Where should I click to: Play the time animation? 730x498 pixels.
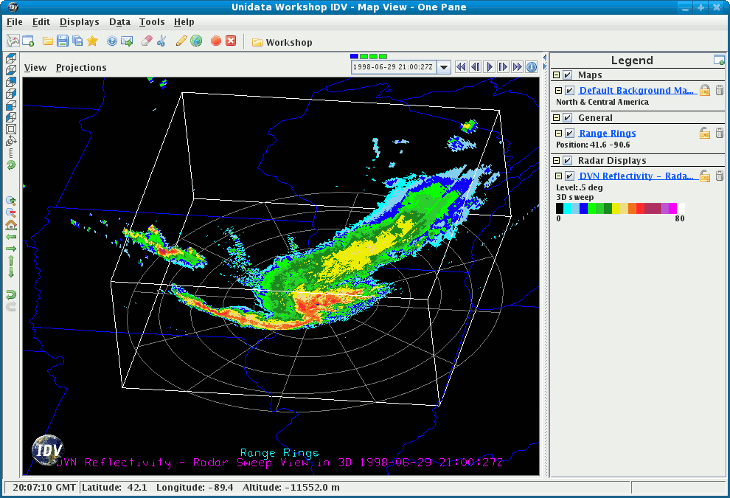490,67
